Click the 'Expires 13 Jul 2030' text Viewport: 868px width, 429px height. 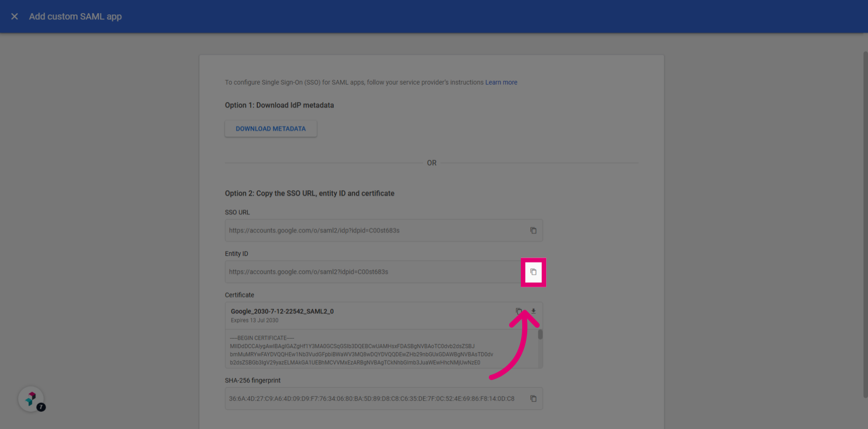point(255,321)
